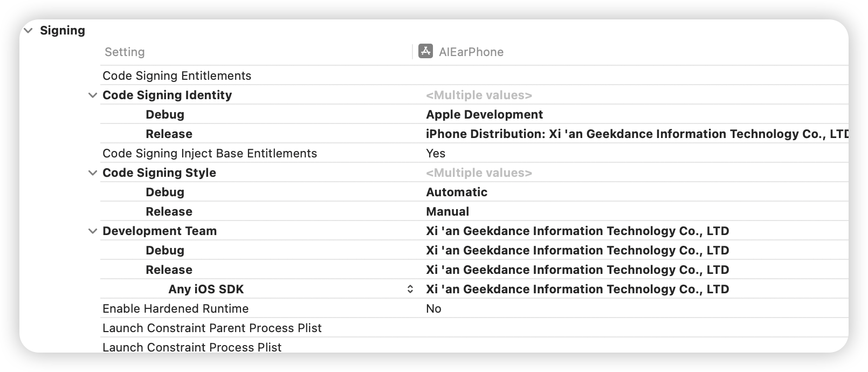The height and width of the screenshot is (372, 868).
Task: Click the AIEarPhone app target icon
Action: [x=425, y=51]
